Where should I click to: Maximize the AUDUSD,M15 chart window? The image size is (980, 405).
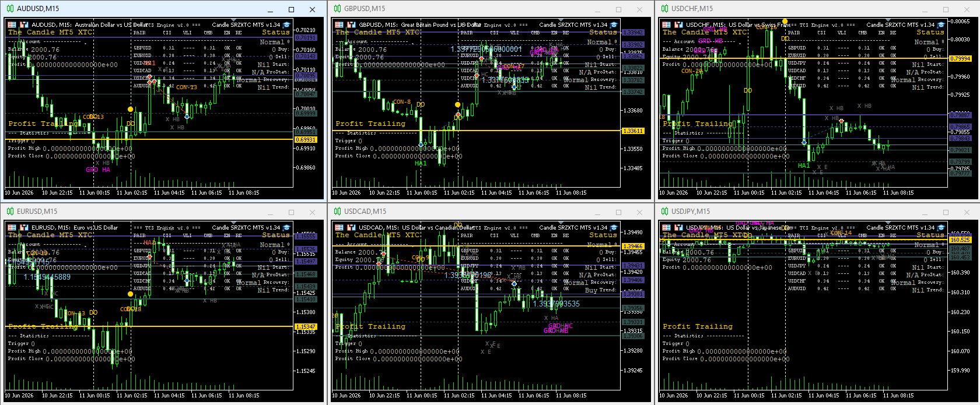(291, 9)
